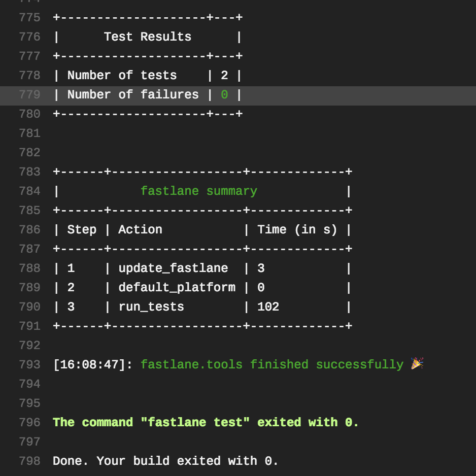Click line number 793 in the gutter
The image size is (476, 476).
[x=29, y=365]
